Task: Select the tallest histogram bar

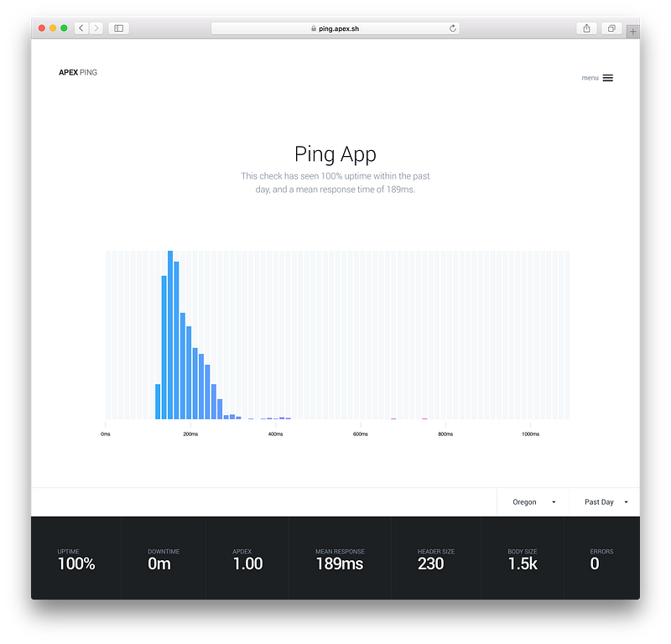Action: [x=170, y=335]
